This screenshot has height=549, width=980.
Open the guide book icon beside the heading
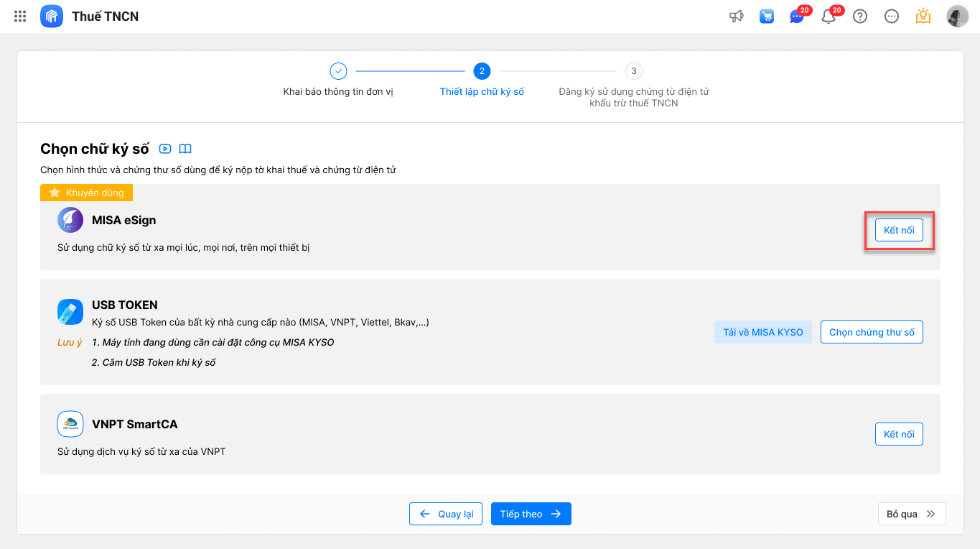click(185, 149)
